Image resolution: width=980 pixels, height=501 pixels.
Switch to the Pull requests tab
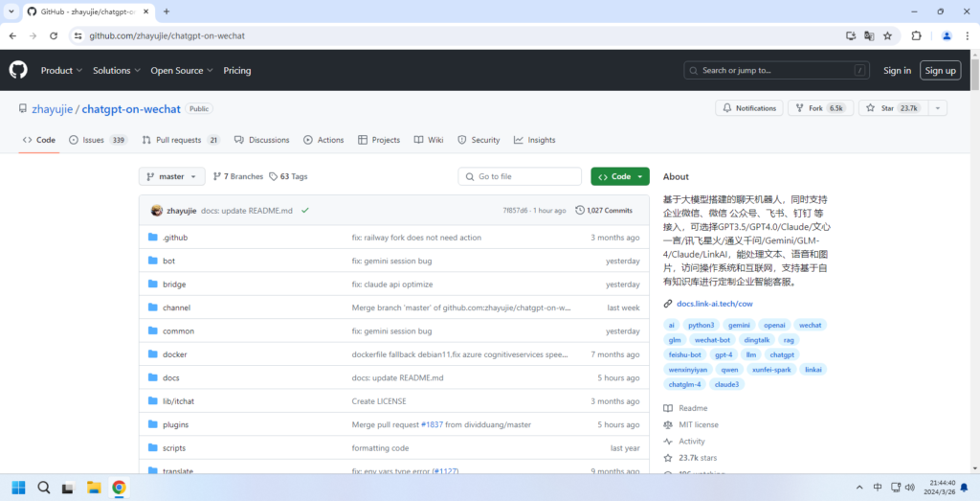pos(181,140)
